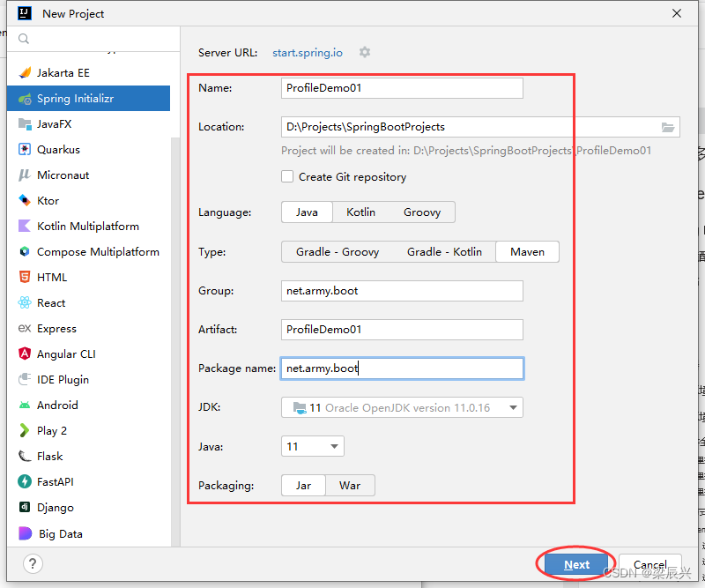The height and width of the screenshot is (588, 705).
Task: Open the Java version dropdown
Action: 313,446
